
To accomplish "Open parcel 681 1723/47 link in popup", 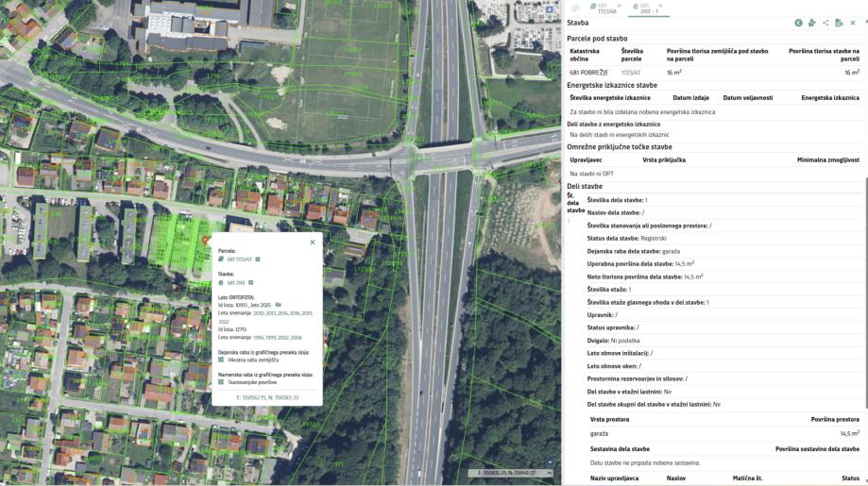I will (x=239, y=259).
